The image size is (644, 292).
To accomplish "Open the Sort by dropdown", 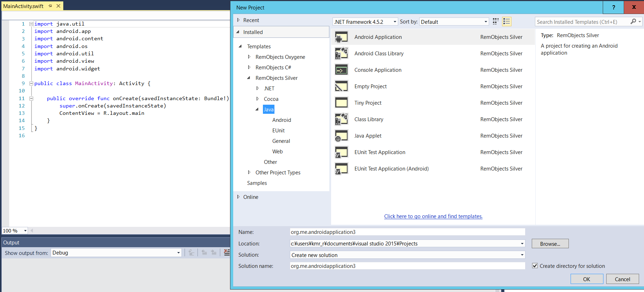I will pyautogui.click(x=486, y=22).
